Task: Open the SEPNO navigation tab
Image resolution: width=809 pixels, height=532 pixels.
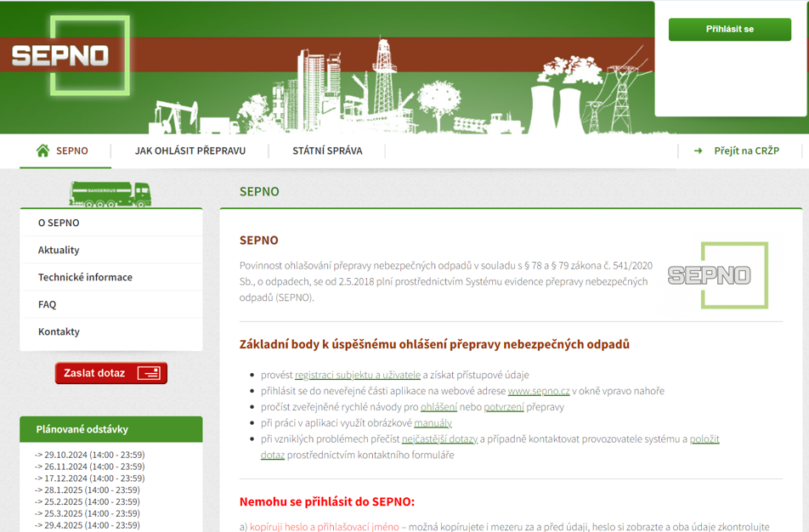Action: (65, 150)
